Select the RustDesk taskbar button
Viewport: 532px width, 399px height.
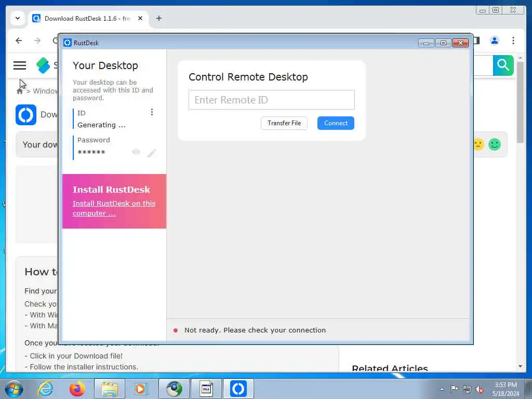point(238,389)
